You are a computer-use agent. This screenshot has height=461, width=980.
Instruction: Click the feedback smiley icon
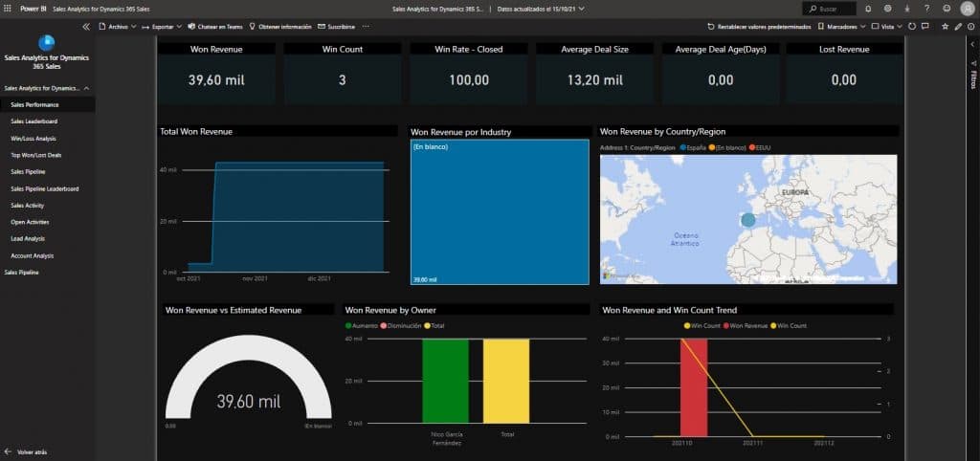coord(947,9)
